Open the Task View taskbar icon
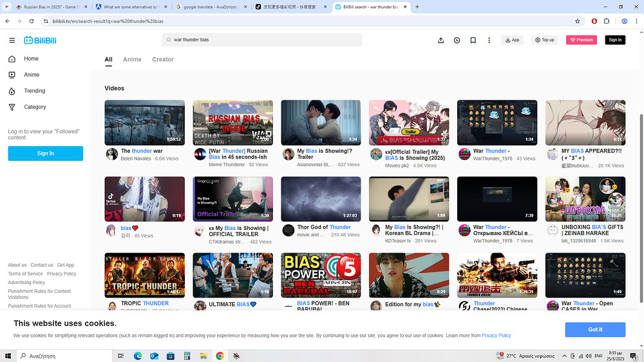This screenshot has height=362, width=644. [121, 356]
